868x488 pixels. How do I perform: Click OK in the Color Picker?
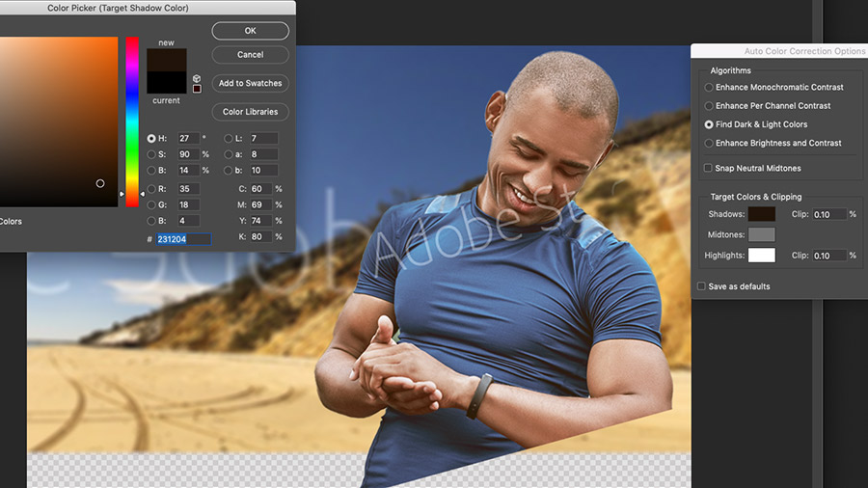(x=250, y=31)
